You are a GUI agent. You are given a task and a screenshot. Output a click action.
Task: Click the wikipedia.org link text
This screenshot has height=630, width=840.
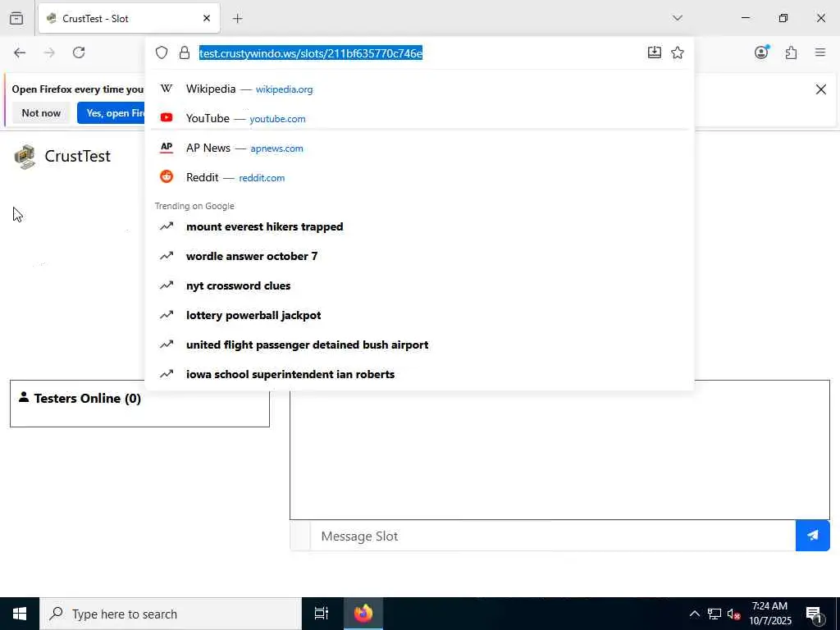pyautogui.click(x=284, y=89)
